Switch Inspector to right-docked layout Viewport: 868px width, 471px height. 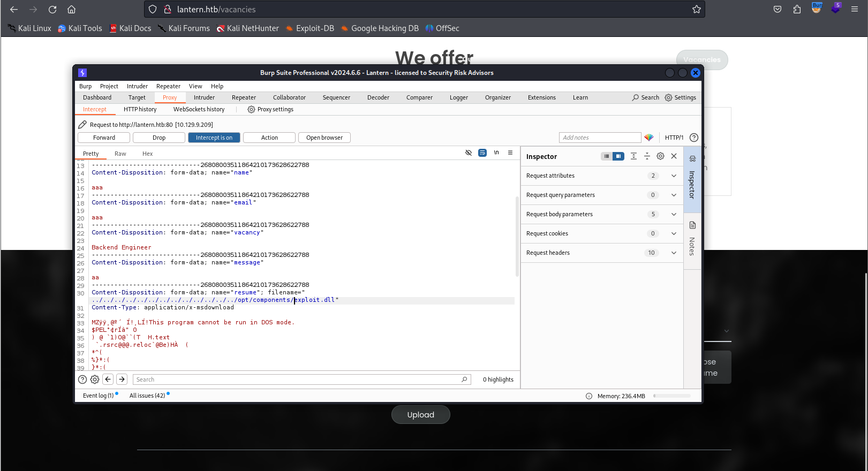pos(618,156)
